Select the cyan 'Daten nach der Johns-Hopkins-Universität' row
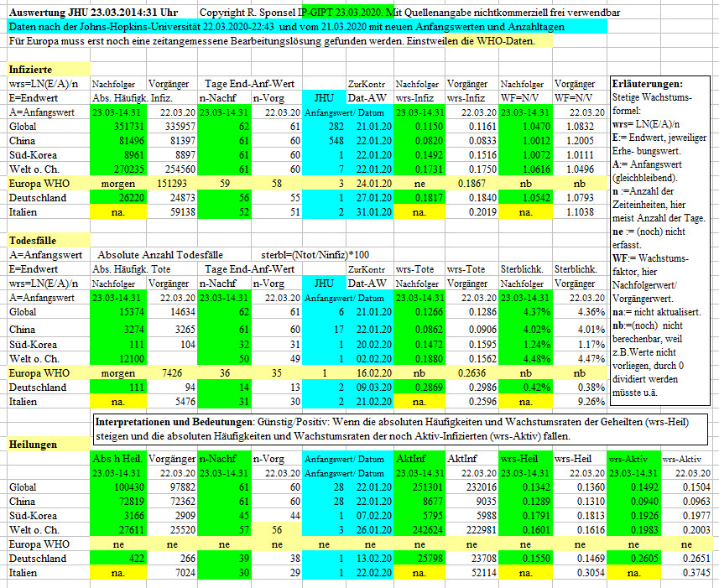 (307, 27)
